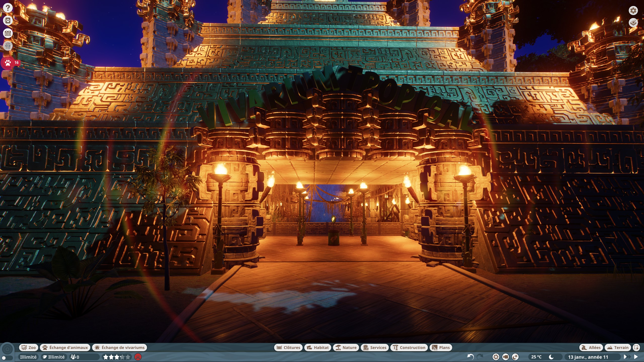Open Échange d'animaux tab
This screenshot has height=362, width=644.
tap(65, 347)
